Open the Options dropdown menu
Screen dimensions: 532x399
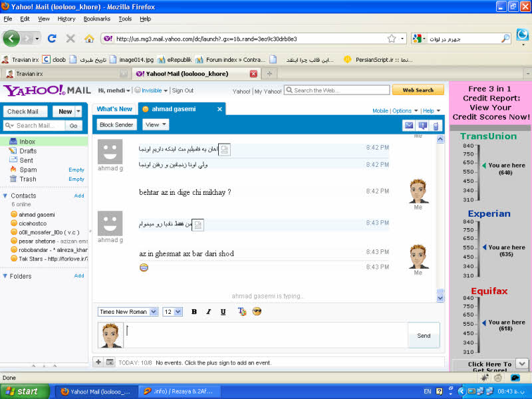pos(405,110)
